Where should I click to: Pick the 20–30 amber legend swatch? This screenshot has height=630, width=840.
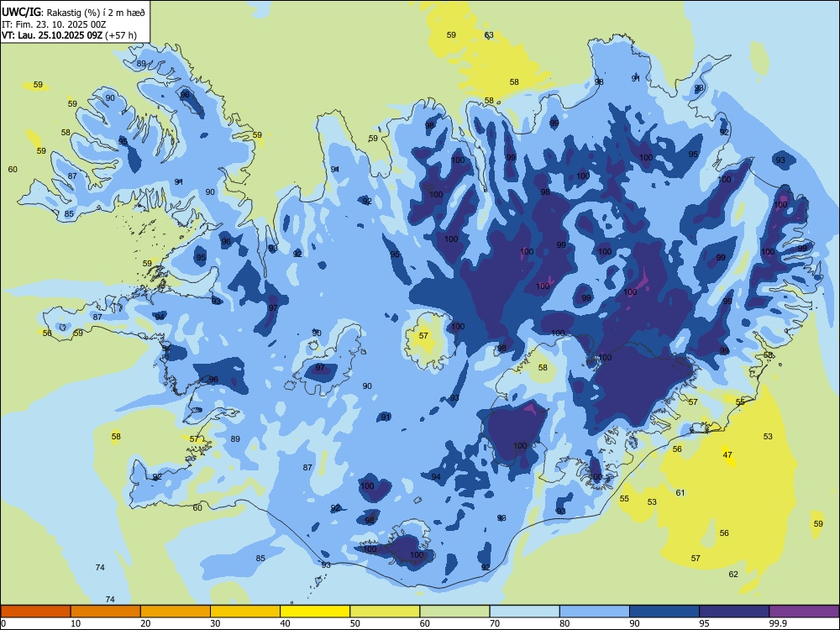coord(176,612)
